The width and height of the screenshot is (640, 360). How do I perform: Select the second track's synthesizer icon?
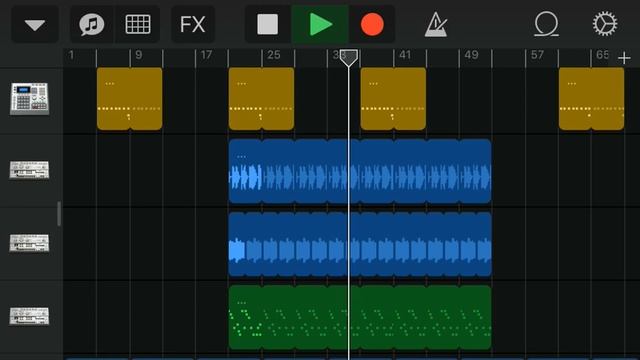click(29, 170)
